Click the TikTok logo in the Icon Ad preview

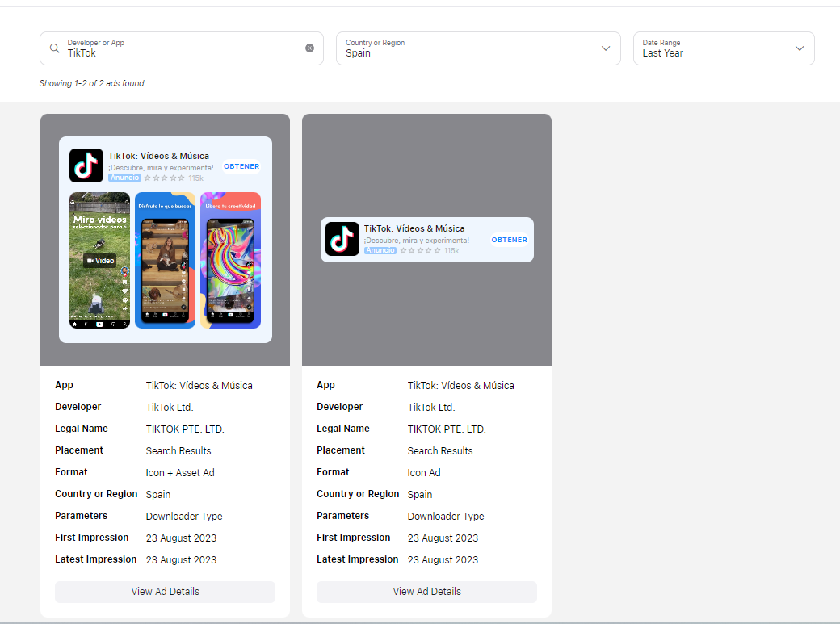click(x=342, y=239)
